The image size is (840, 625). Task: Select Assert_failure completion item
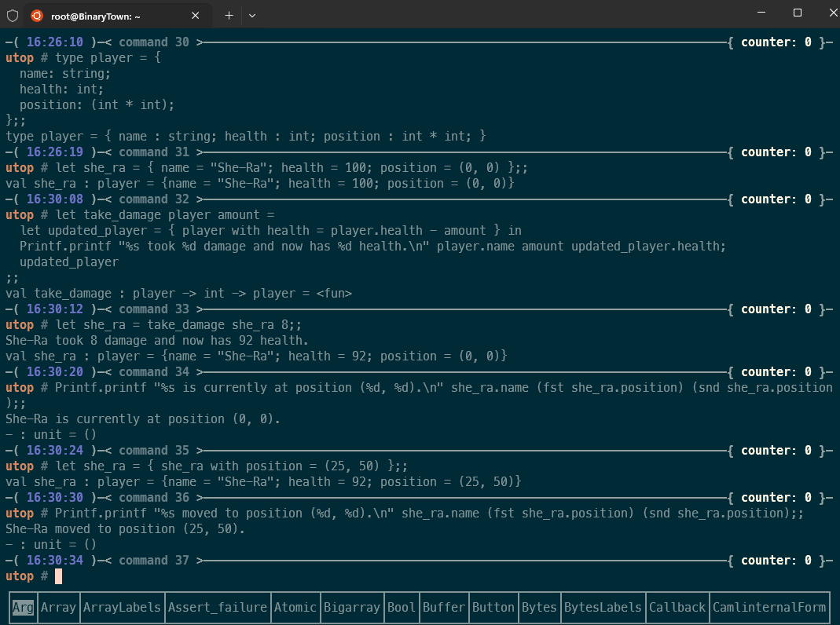218,607
